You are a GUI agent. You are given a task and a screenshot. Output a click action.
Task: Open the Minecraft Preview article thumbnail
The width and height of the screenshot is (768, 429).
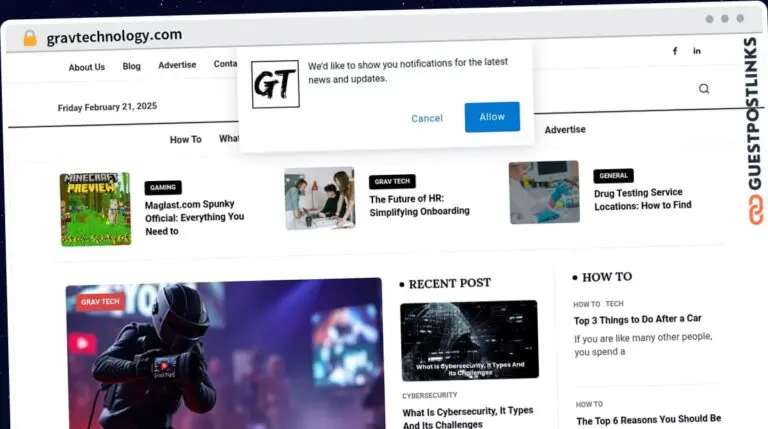coord(95,209)
